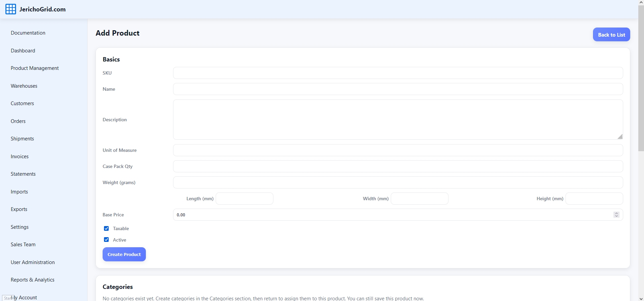Select the Unit of Measure field
644x301 pixels.
(398, 150)
